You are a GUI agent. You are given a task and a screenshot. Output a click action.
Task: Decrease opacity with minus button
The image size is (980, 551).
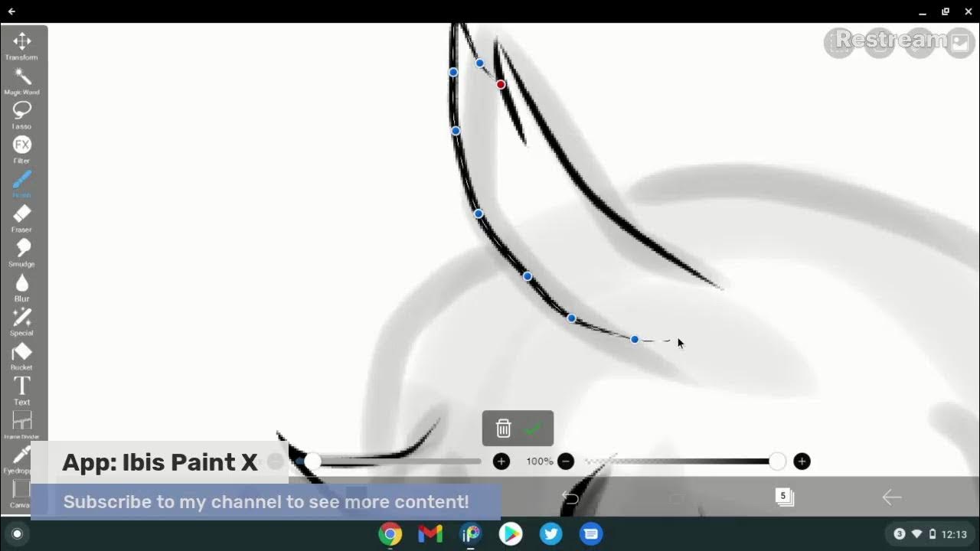tap(566, 461)
